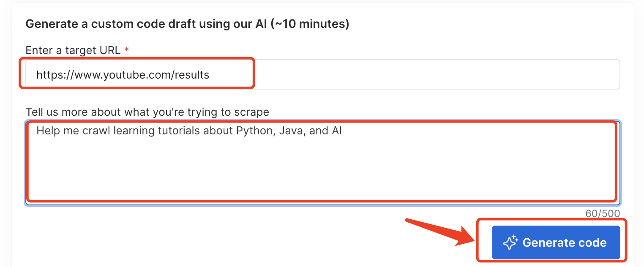Click the blank right end of URL field

[x=465, y=75]
